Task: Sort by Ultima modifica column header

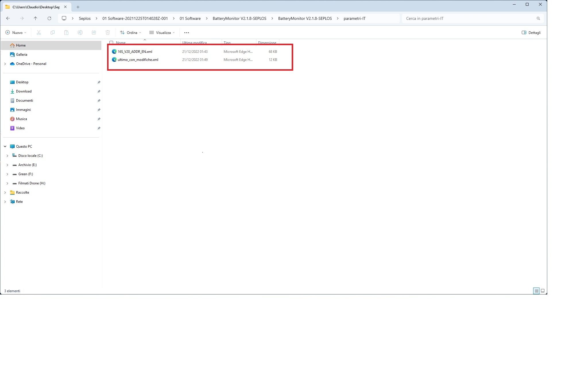Action: coord(194,43)
